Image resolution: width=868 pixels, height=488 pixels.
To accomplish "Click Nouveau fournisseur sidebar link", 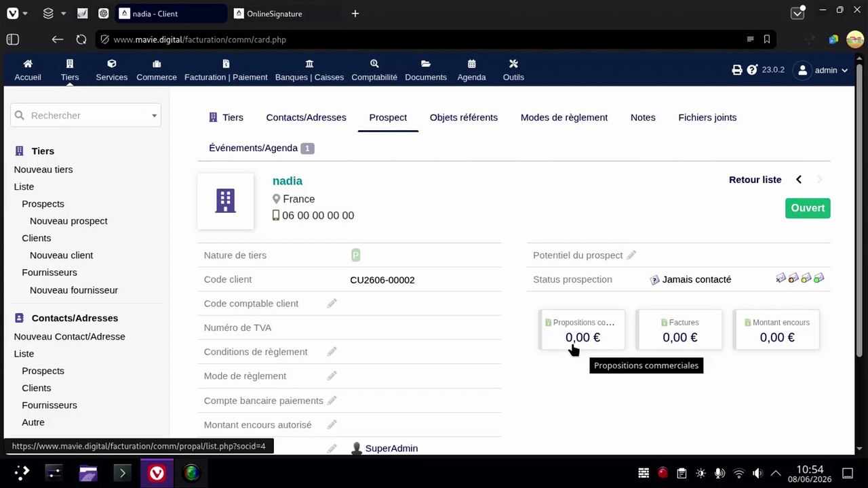I will point(74,290).
